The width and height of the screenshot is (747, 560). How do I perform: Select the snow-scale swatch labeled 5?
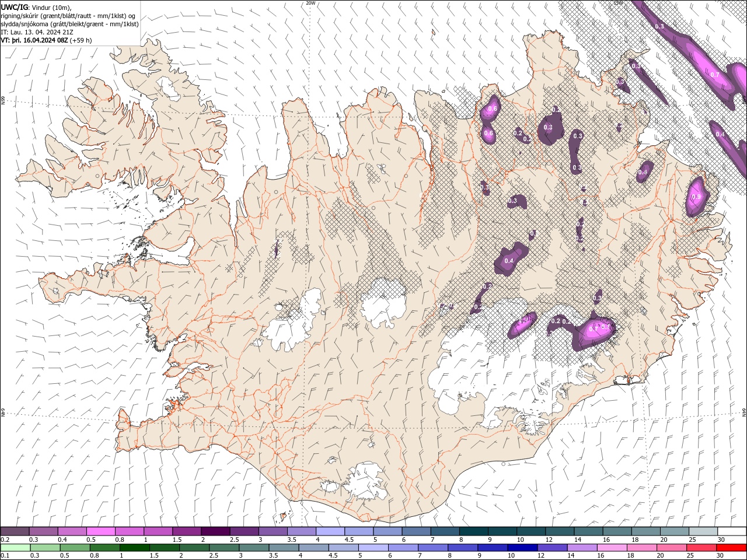387,531
